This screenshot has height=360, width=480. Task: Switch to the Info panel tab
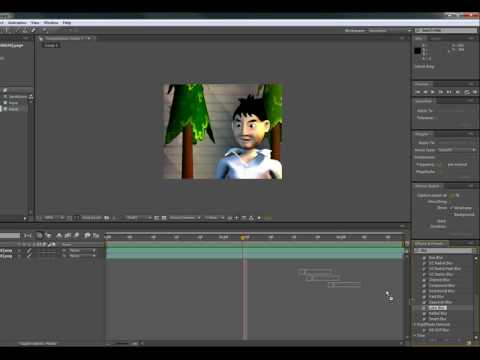pos(419,39)
